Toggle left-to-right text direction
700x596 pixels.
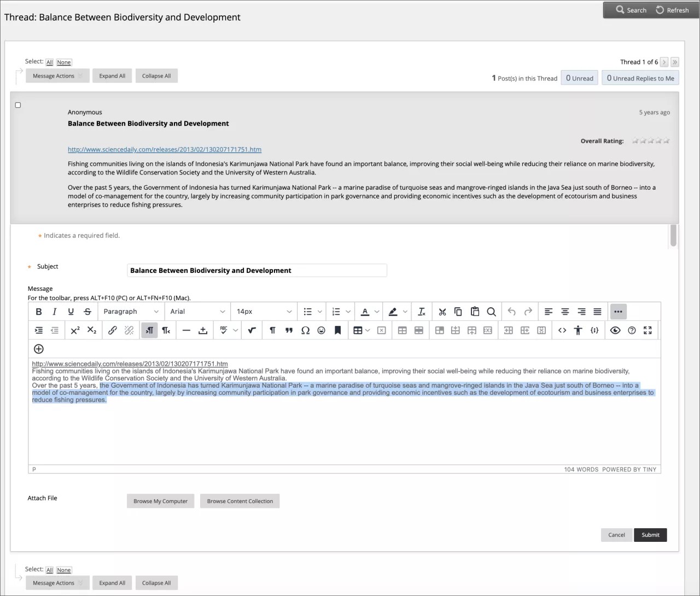click(149, 330)
